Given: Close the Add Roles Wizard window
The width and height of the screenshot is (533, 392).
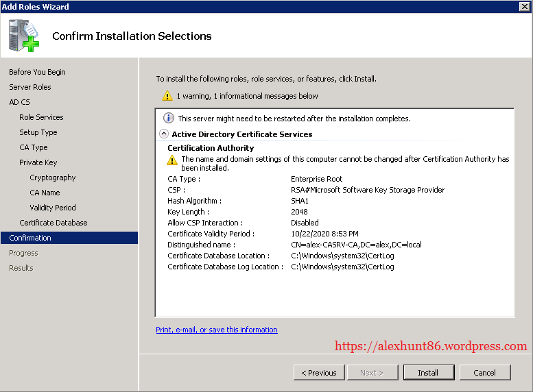Looking at the screenshot, I should [x=525, y=7].
